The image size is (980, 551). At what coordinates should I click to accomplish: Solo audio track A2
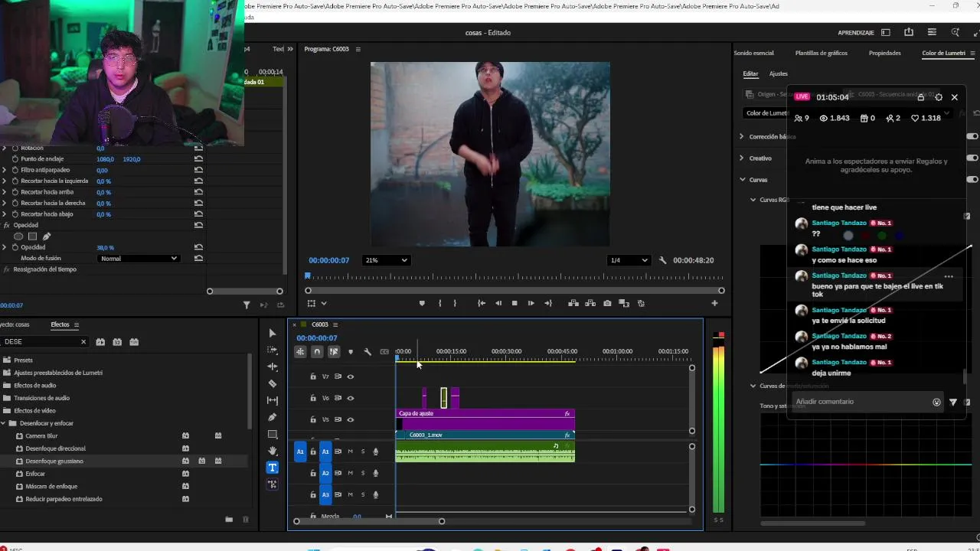click(363, 473)
